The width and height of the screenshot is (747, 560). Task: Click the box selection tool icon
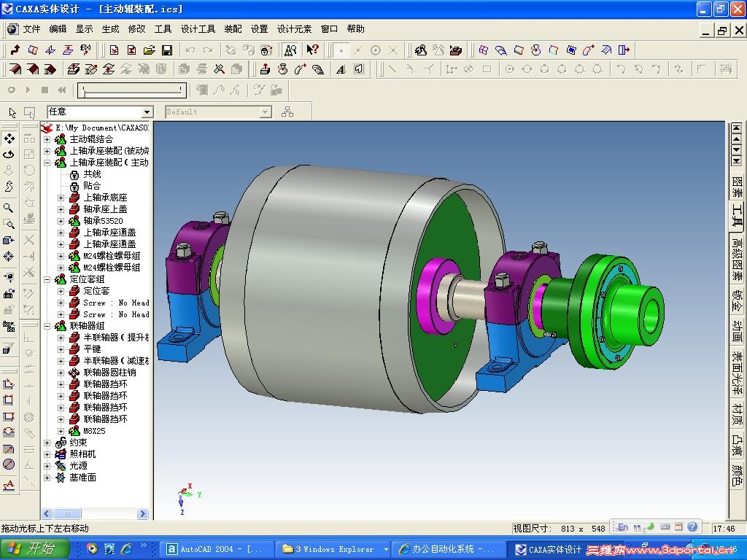pyautogui.click(x=29, y=112)
